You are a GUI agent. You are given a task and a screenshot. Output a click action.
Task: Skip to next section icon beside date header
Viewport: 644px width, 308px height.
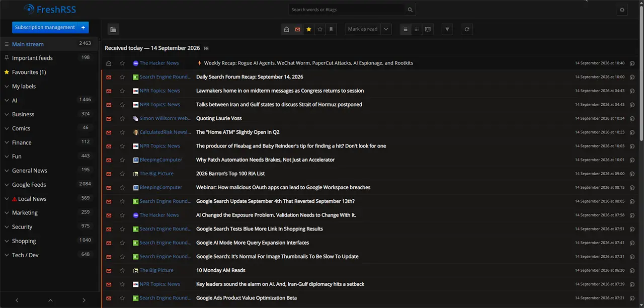click(206, 48)
